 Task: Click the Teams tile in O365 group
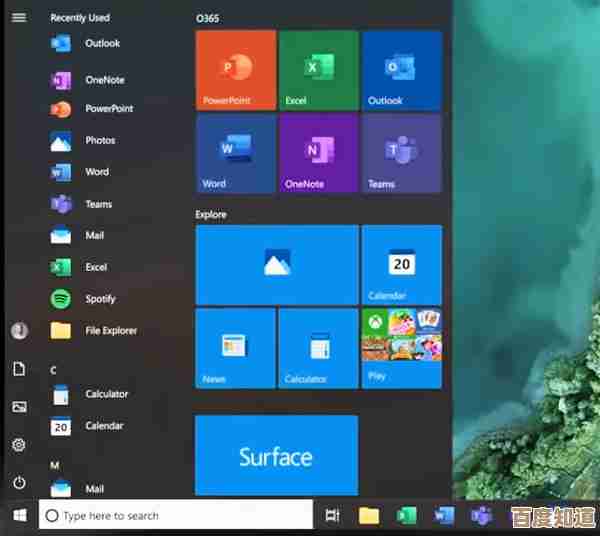point(402,153)
